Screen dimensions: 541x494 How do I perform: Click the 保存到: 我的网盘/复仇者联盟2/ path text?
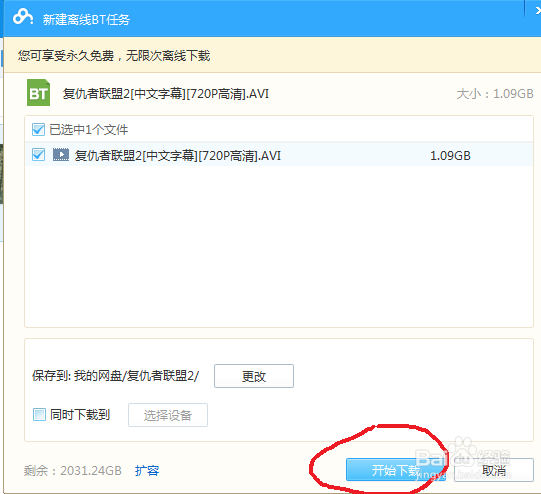click(115, 376)
